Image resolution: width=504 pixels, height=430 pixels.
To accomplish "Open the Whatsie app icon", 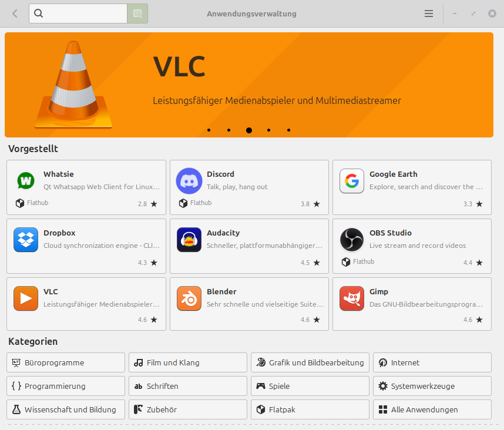I will click(x=26, y=181).
